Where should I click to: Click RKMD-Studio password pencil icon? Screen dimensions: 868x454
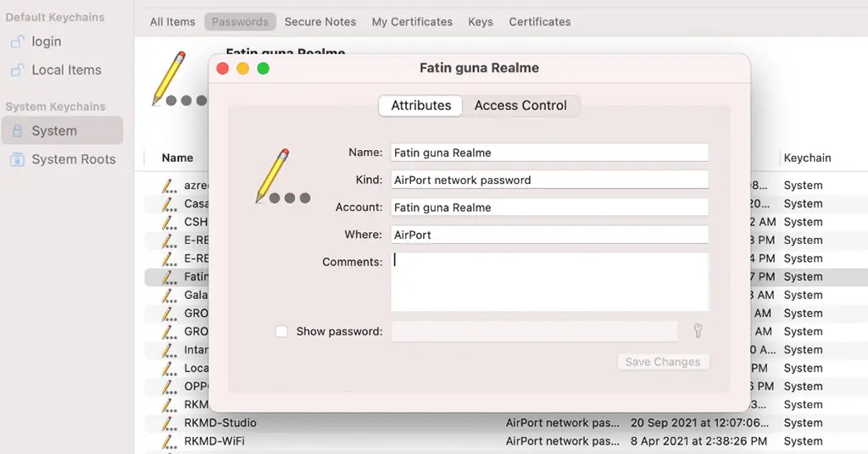click(169, 423)
